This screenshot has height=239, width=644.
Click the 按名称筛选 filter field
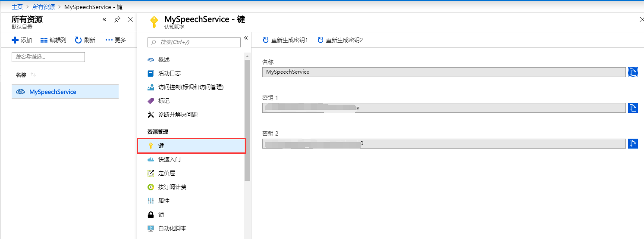tap(48, 57)
